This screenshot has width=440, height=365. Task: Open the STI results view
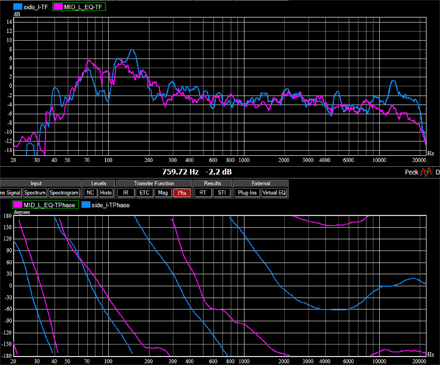click(x=222, y=193)
